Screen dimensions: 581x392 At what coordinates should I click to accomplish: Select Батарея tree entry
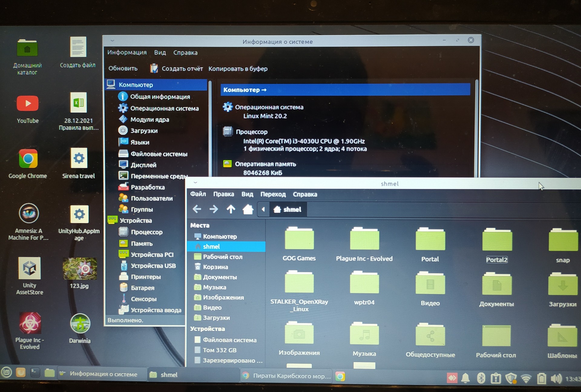pyautogui.click(x=137, y=288)
